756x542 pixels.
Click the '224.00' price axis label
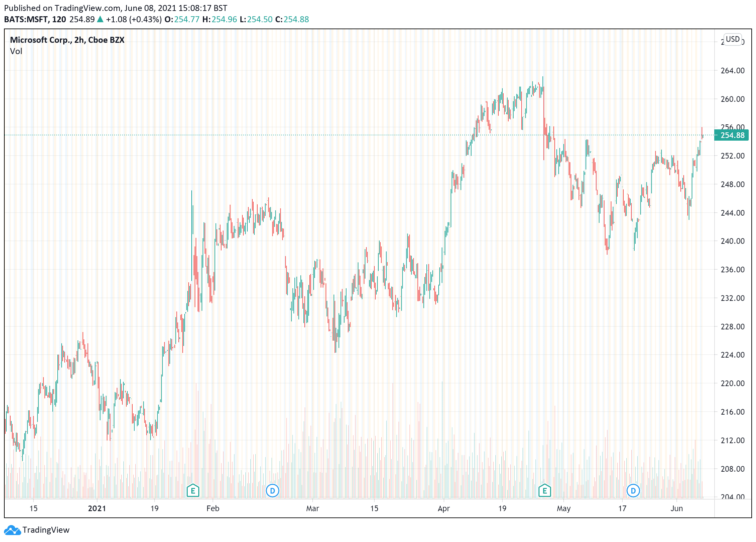coord(732,355)
